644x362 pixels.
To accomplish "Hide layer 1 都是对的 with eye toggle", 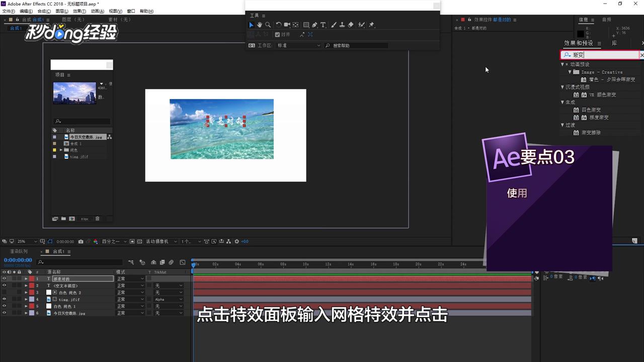I will 4,279.
